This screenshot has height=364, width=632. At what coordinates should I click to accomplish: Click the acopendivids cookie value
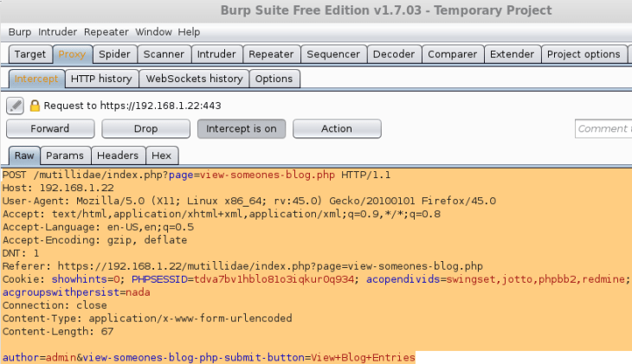click(x=536, y=279)
